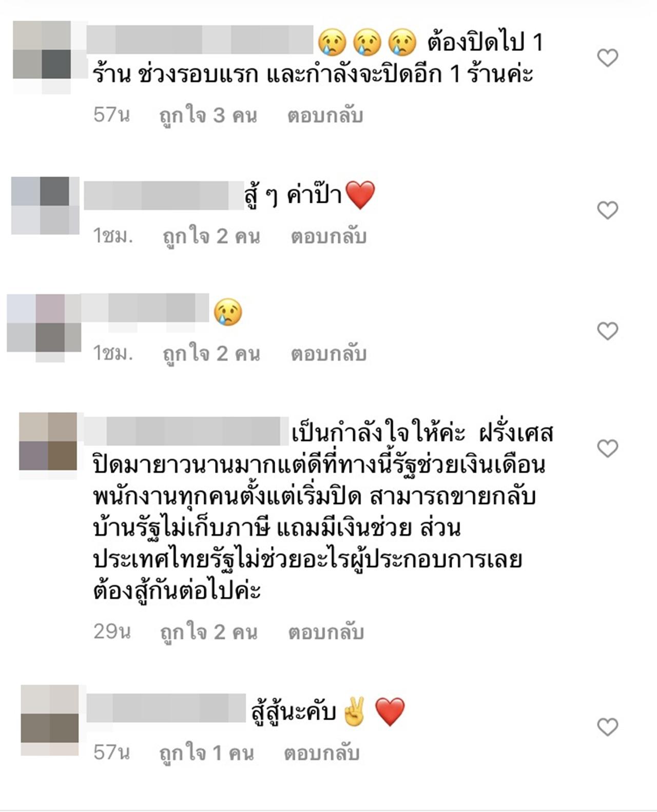Reply to the comment about closing one shop
The image size is (657, 812).
(325, 115)
